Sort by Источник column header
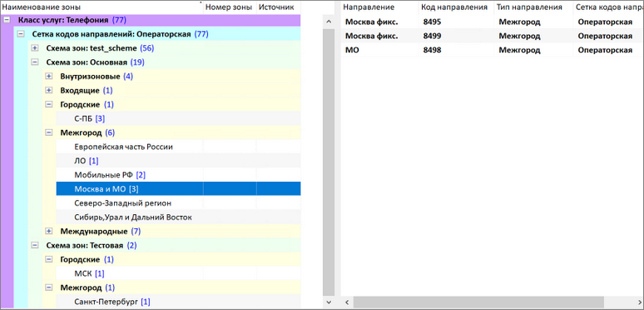 tap(279, 7)
